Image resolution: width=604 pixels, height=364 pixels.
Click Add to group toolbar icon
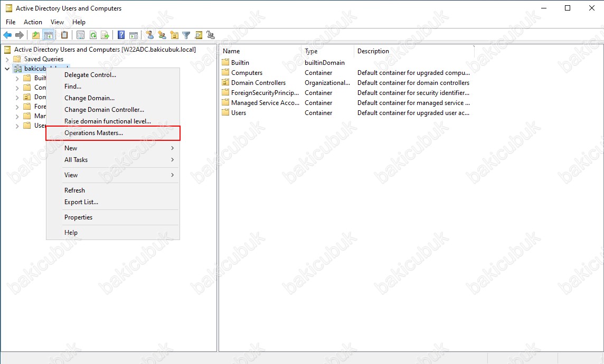(211, 35)
